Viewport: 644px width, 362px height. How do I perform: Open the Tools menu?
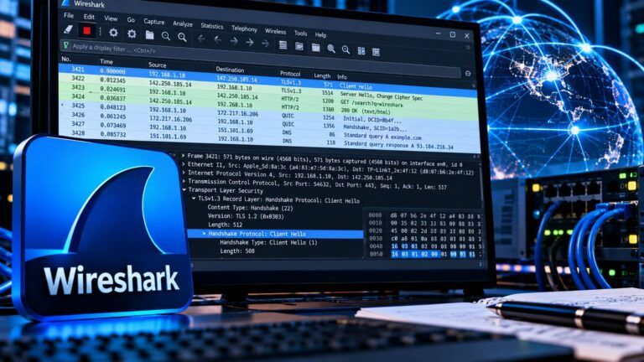click(300, 33)
